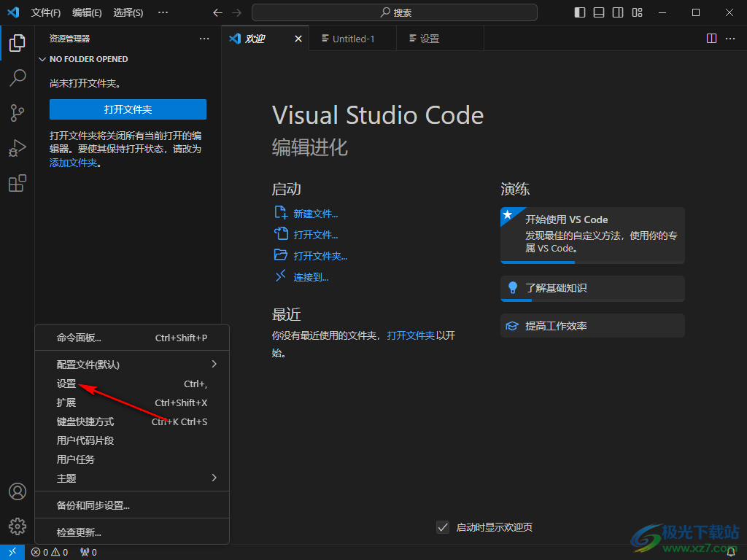Open the title bar overflow menu ellipsis

click(163, 12)
